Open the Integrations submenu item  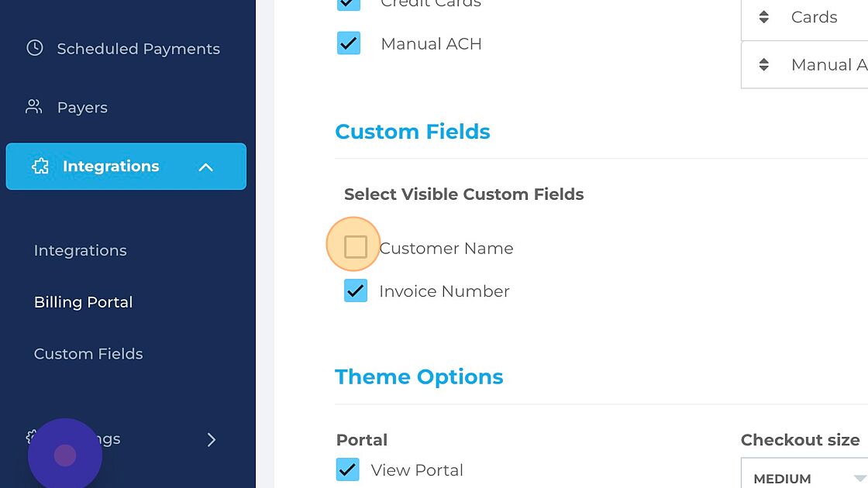(81, 251)
